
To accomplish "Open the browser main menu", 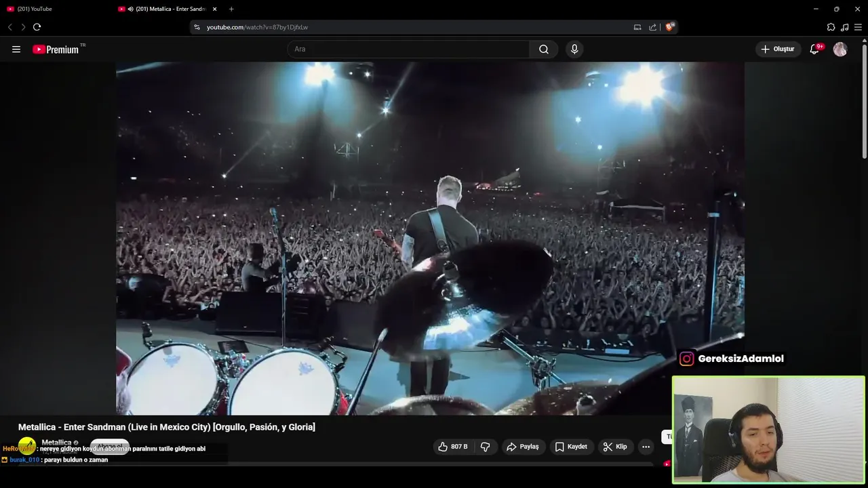I will [x=858, y=27].
